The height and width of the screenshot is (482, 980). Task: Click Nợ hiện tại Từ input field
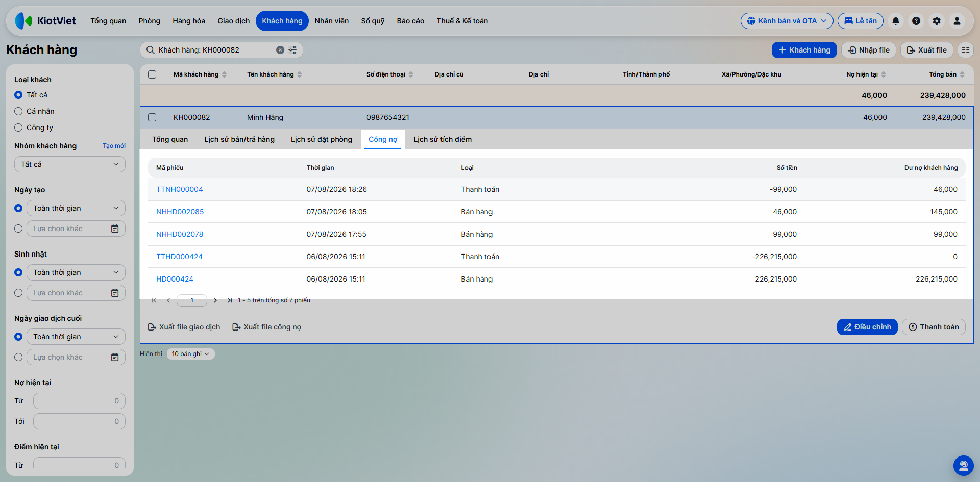pyautogui.click(x=79, y=401)
